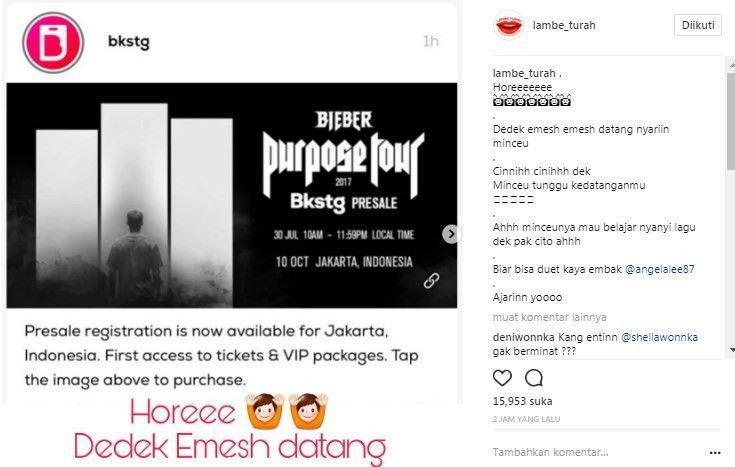Focus the 'Tambahkan komentar...' comment field
This screenshot has width=735, height=467.
tap(550, 452)
